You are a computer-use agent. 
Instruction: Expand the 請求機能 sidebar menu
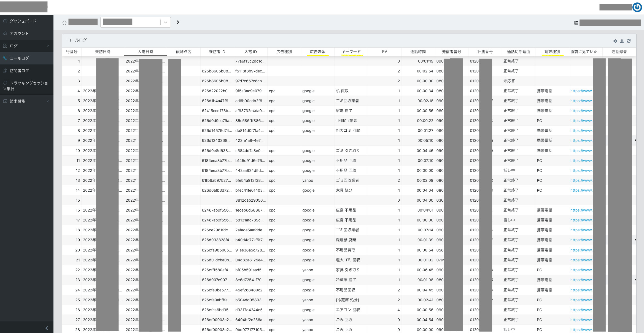tap(26, 101)
